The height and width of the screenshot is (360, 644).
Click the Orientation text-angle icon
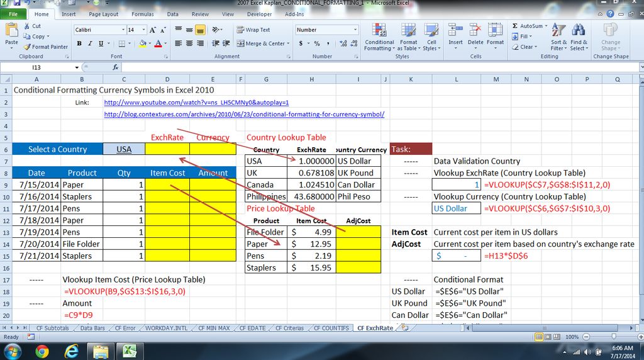click(x=216, y=30)
